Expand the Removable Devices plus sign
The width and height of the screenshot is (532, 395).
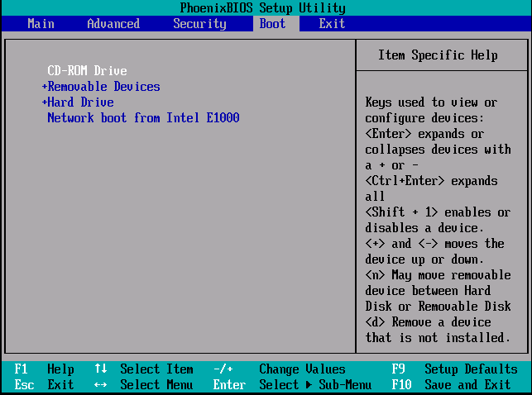pos(44,87)
